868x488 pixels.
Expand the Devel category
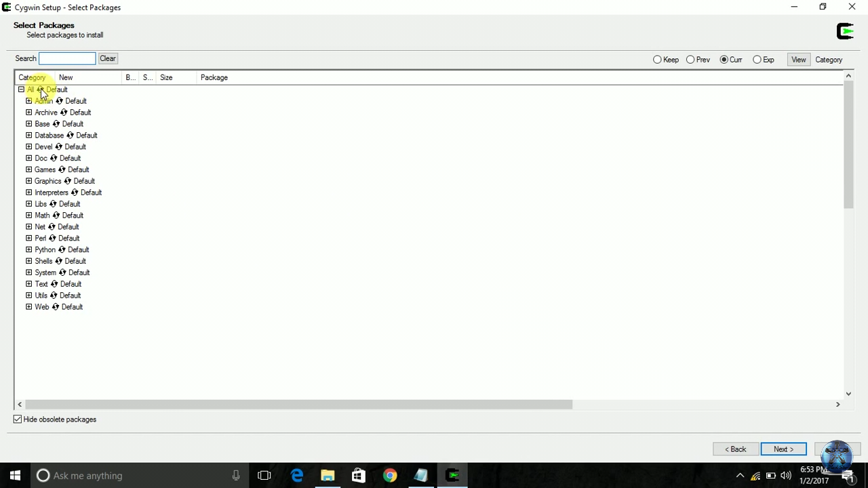[x=28, y=147]
